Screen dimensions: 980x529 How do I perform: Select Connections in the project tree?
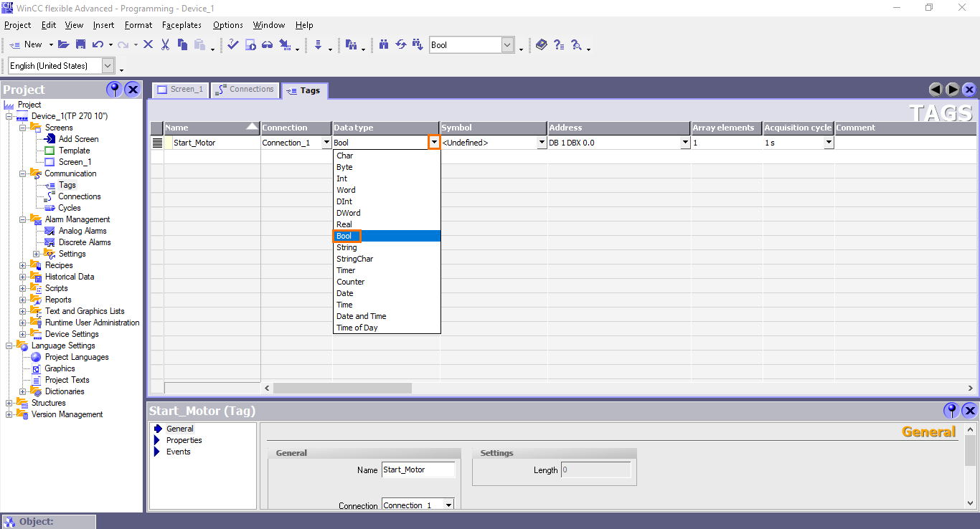[x=79, y=196]
